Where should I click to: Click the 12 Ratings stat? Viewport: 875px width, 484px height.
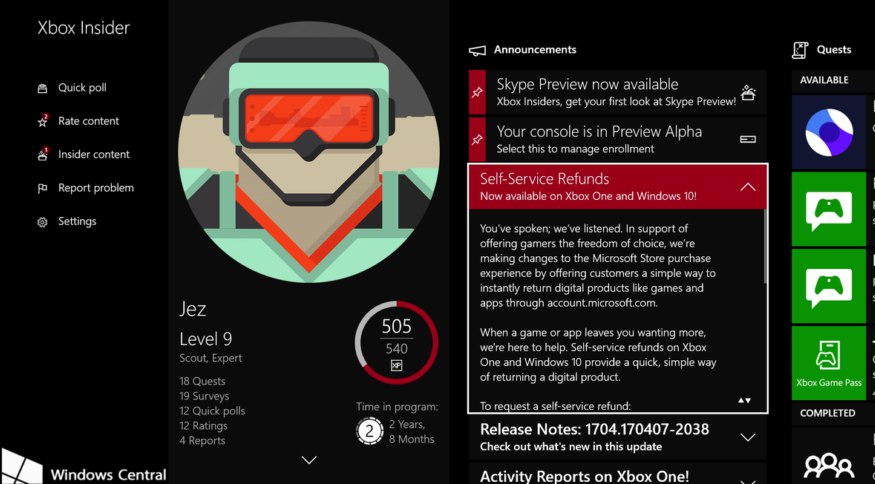pos(203,426)
